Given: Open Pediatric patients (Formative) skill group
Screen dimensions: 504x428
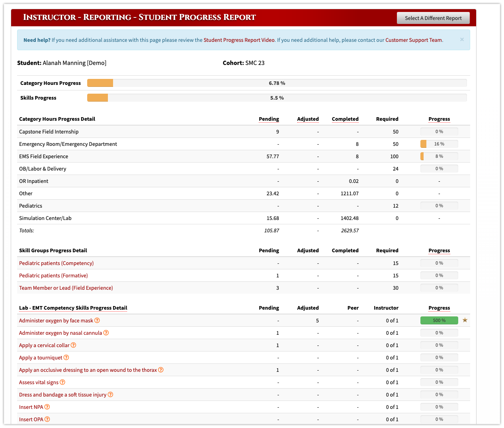Looking at the screenshot, I should point(53,275).
